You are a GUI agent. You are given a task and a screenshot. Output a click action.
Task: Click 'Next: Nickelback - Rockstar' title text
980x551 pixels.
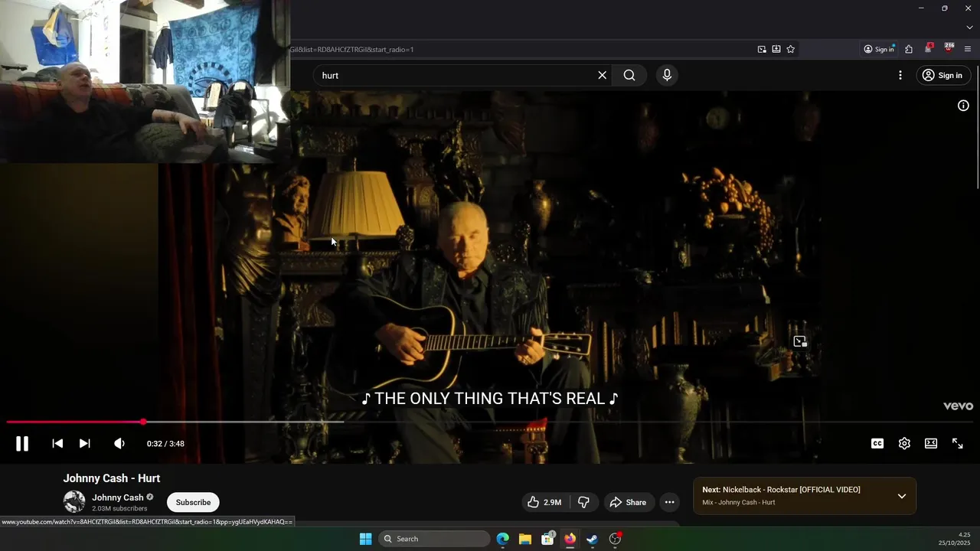tap(781, 490)
